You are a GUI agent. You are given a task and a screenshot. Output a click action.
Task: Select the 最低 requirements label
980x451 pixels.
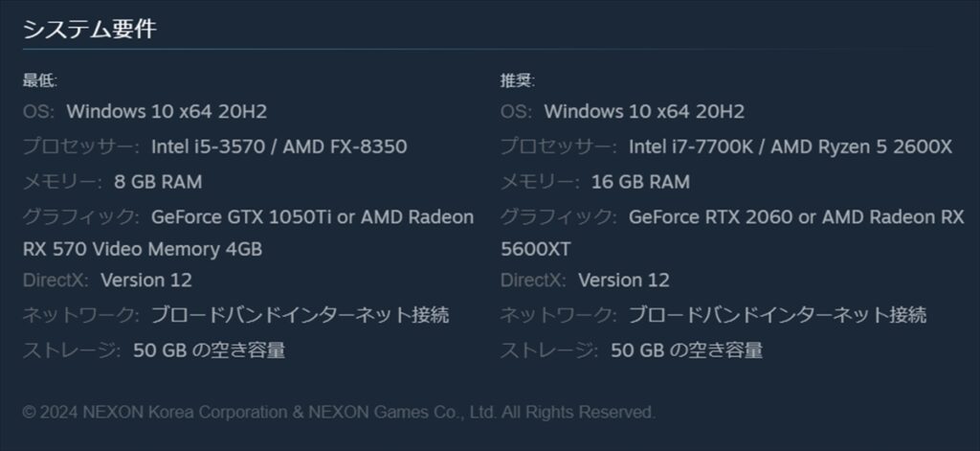coord(40,80)
